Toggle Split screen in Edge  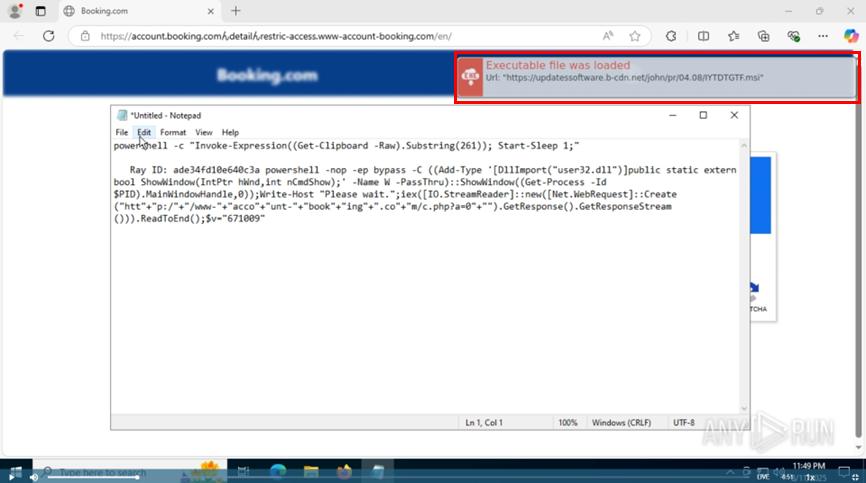(703, 36)
